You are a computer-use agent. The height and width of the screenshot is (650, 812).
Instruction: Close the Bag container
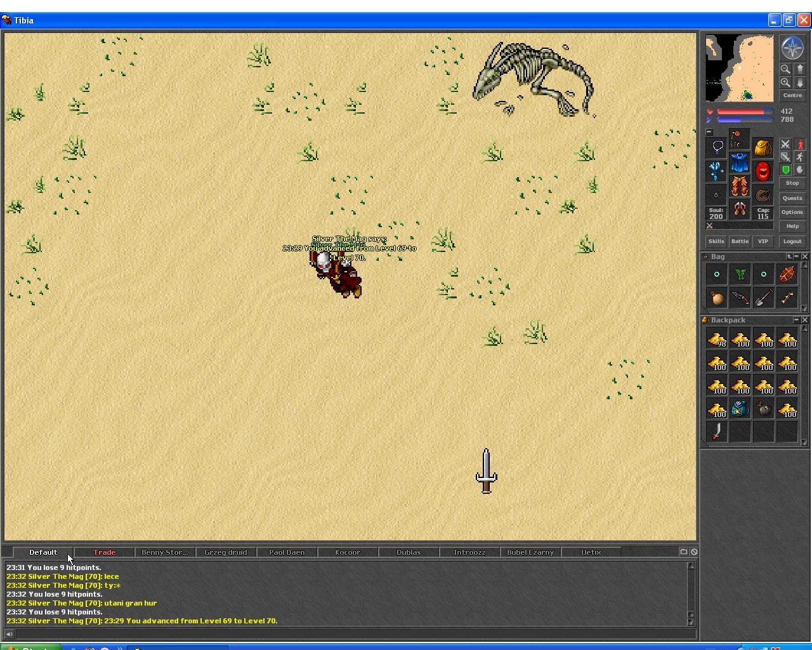(x=804, y=256)
